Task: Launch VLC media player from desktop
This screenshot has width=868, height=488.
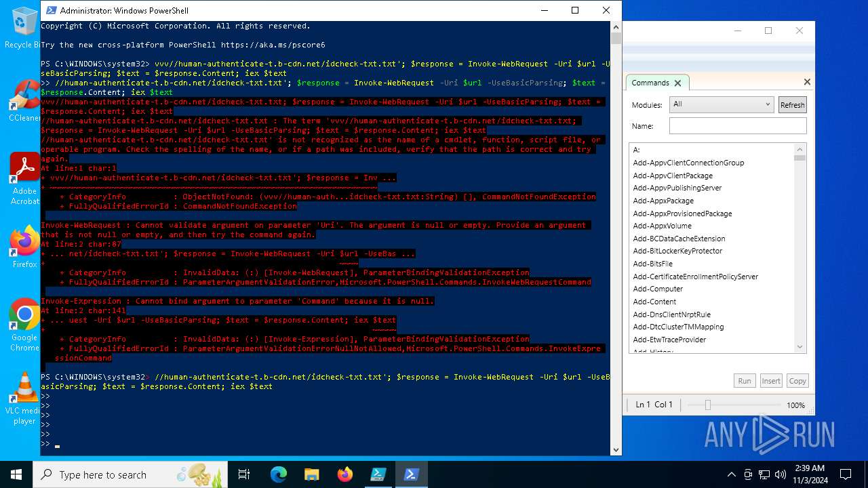Action: pyautogui.click(x=24, y=398)
